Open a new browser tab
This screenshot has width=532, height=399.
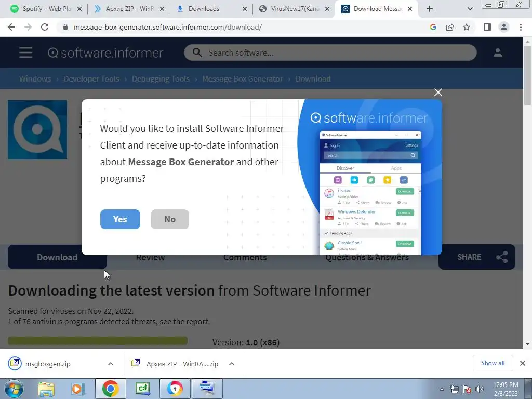430,9
